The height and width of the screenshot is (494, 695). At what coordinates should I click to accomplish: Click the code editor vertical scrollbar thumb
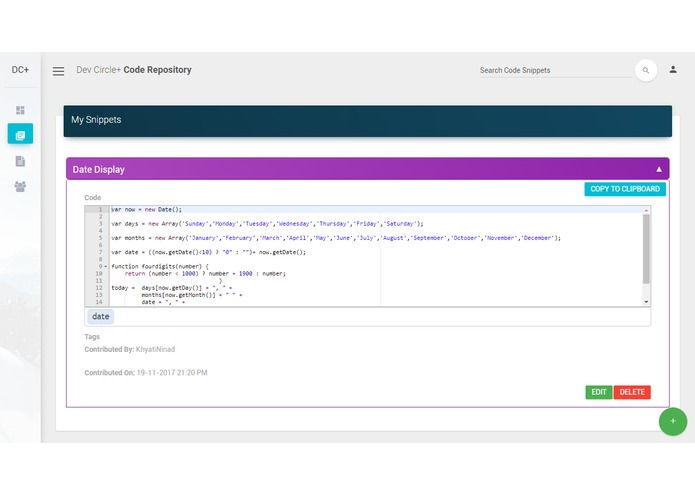point(646,249)
